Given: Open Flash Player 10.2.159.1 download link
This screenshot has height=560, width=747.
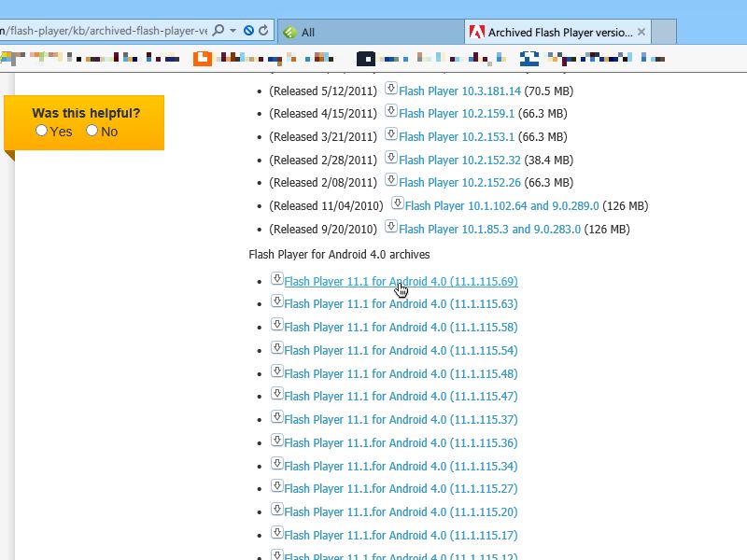Looking at the screenshot, I should click(x=457, y=114).
